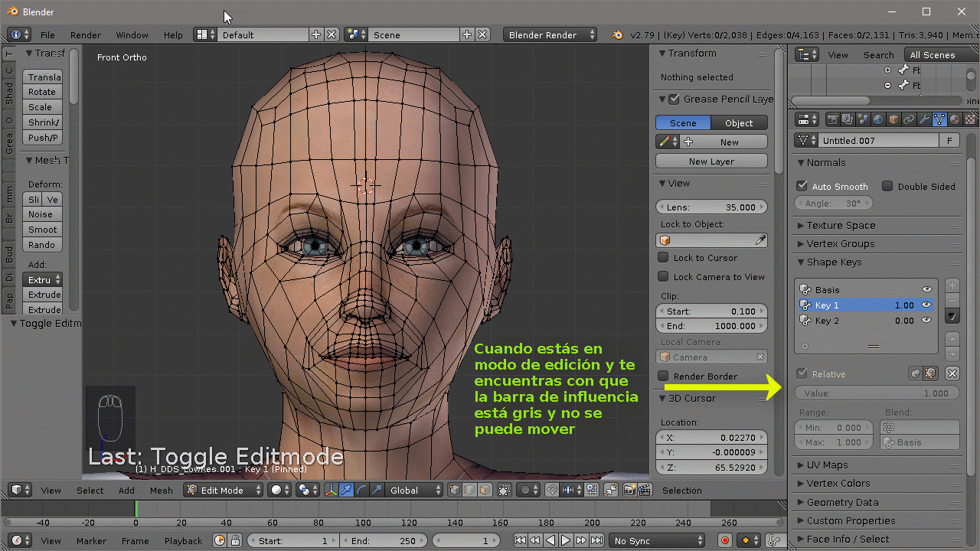Image resolution: width=980 pixels, height=551 pixels.
Task: Open the Blender Render engine dropdown
Action: (x=551, y=35)
